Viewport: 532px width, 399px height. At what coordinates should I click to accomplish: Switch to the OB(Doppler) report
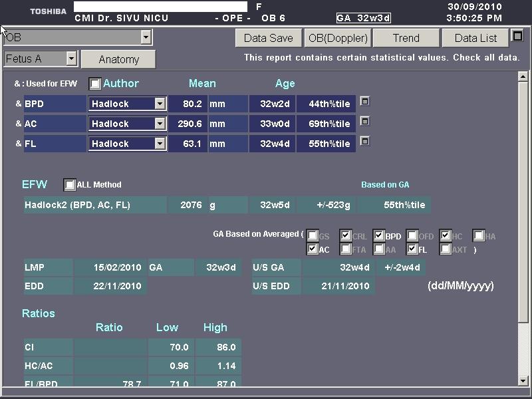338,38
